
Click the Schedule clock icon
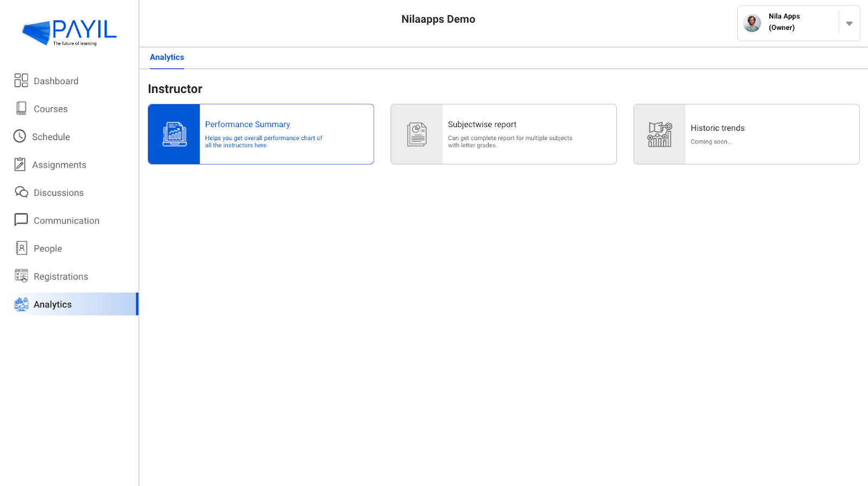(x=20, y=136)
